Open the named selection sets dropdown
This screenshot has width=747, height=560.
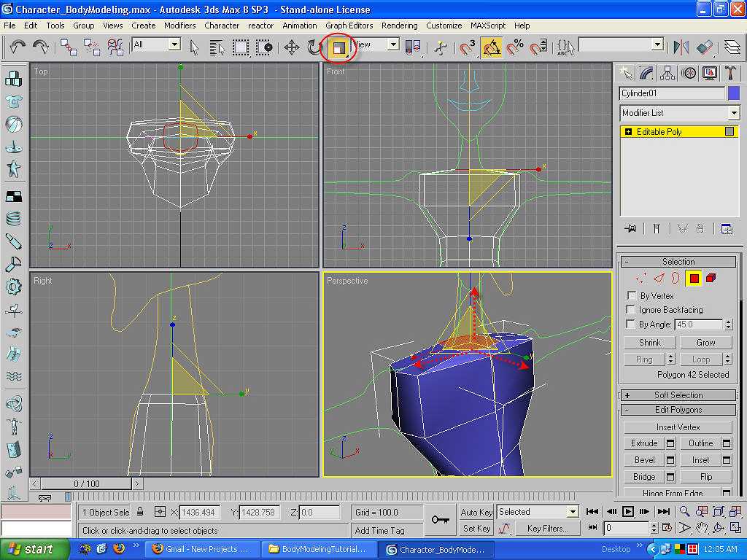click(622, 44)
